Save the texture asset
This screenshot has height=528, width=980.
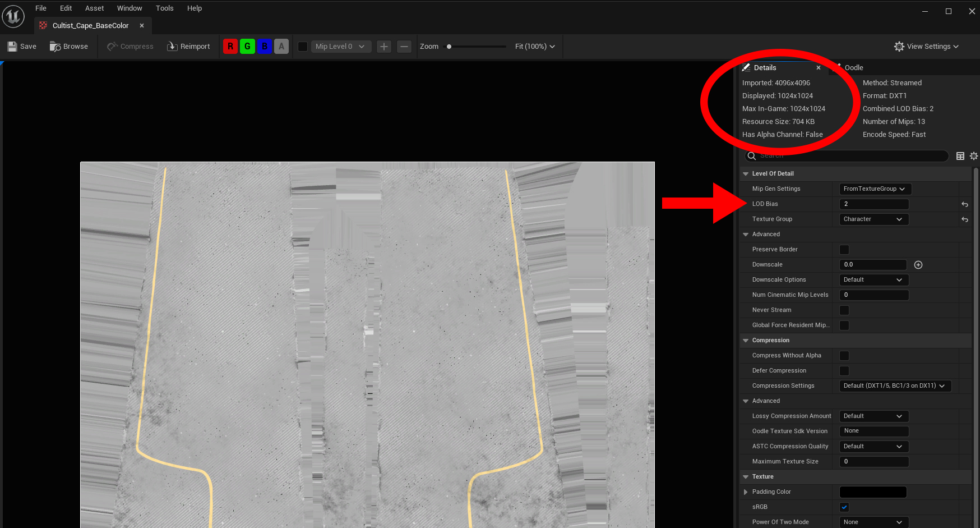point(22,47)
